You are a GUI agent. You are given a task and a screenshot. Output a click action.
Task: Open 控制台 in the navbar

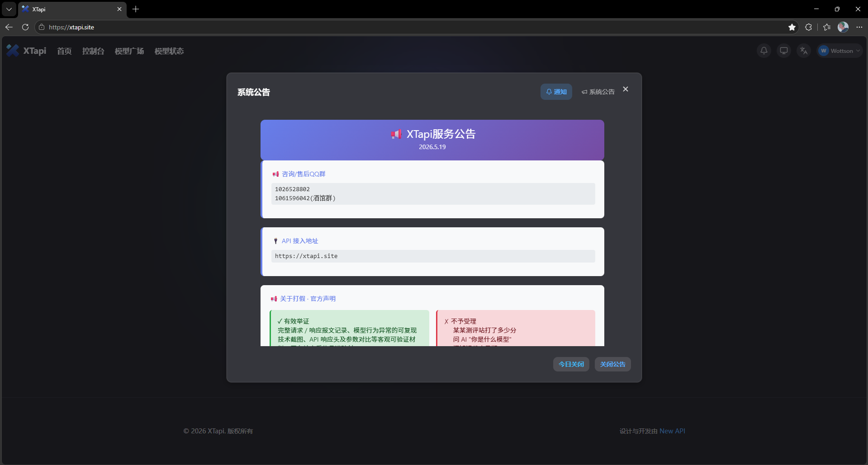point(93,51)
